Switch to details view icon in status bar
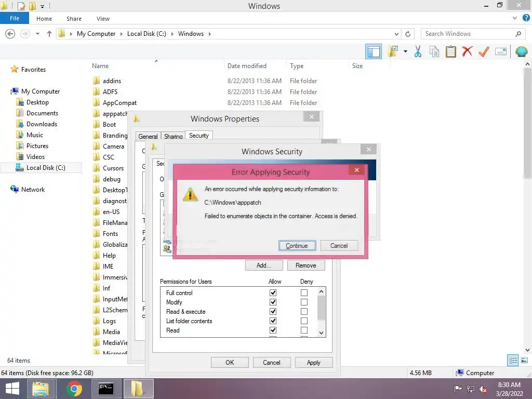The width and height of the screenshot is (532, 399). [513, 360]
